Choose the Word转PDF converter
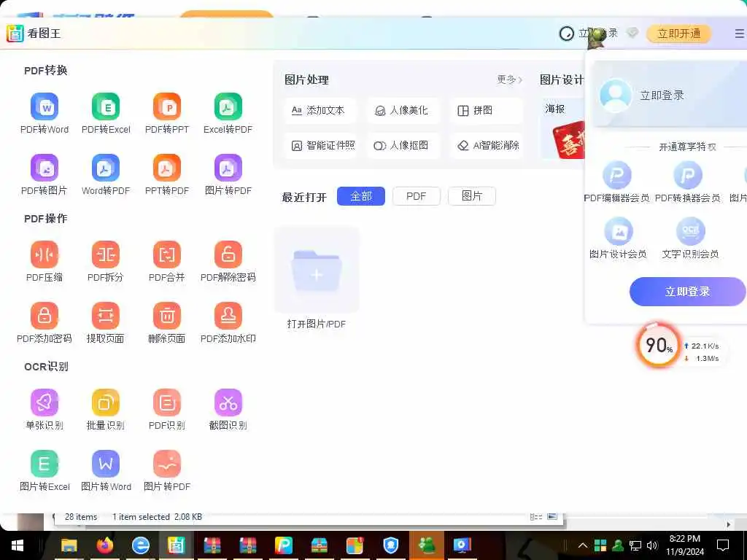Screen dimensions: 747x560 [x=106, y=174]
